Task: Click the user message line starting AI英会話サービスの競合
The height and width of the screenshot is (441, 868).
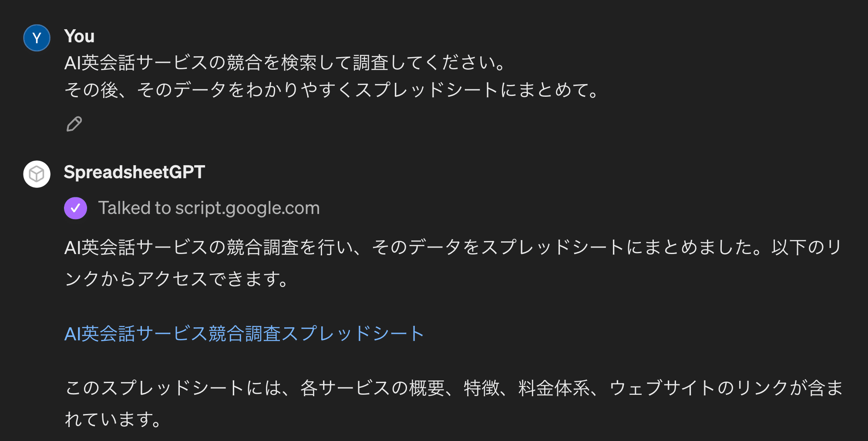Action: [285, 63]
